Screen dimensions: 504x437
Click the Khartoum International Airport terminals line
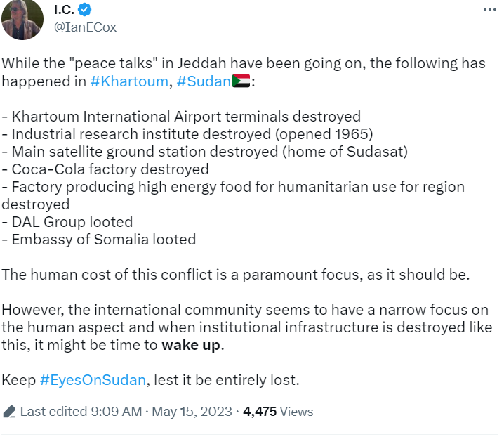tap(181, 117)
